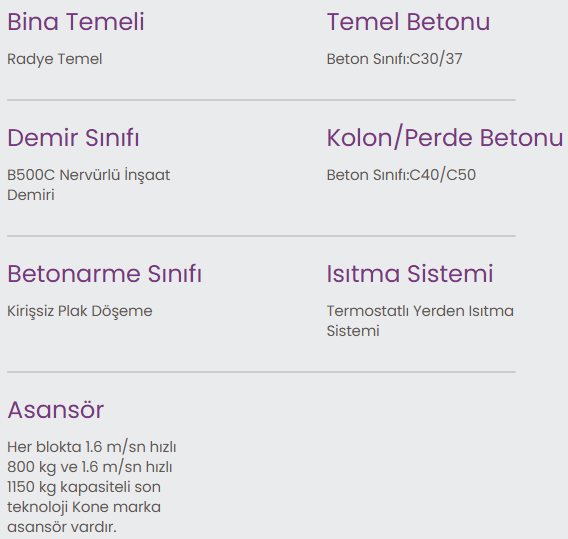This screenshot has width=568, height=539.
Task: Click the Isıtma Sistemi heading
Action: point(410,274)
